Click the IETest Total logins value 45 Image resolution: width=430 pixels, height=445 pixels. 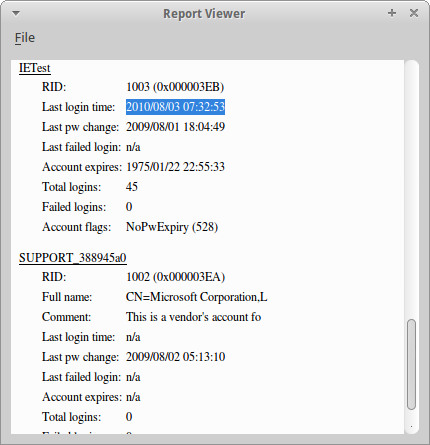[x=132, y=187]
